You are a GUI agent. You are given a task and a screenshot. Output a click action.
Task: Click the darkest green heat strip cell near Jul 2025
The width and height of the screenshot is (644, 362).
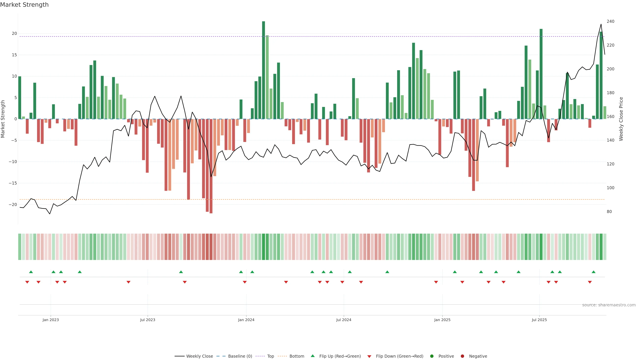click(x=541, y=247)
